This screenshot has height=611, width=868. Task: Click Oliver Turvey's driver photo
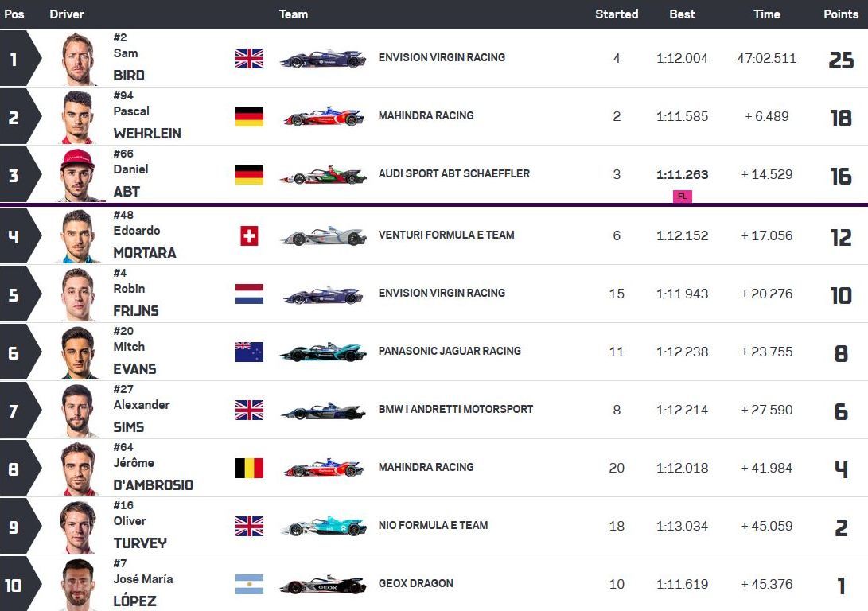click(79, 526)
